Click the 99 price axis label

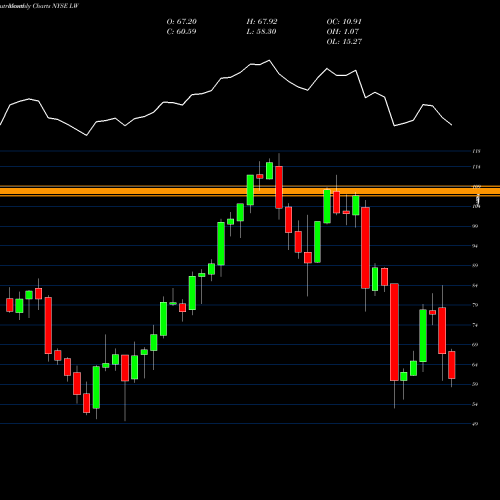[x=475, y=226]
